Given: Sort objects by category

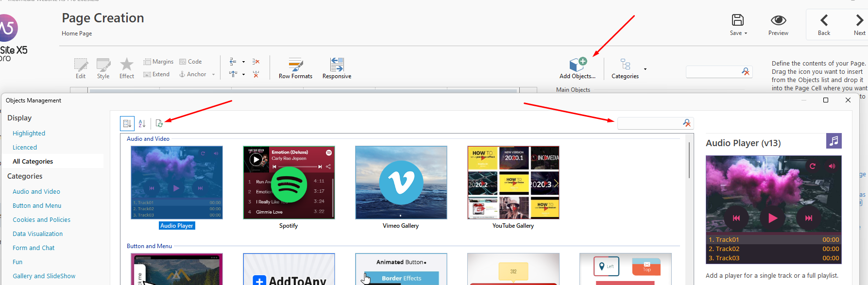Looking at the screenshot, I should (127, 123).
